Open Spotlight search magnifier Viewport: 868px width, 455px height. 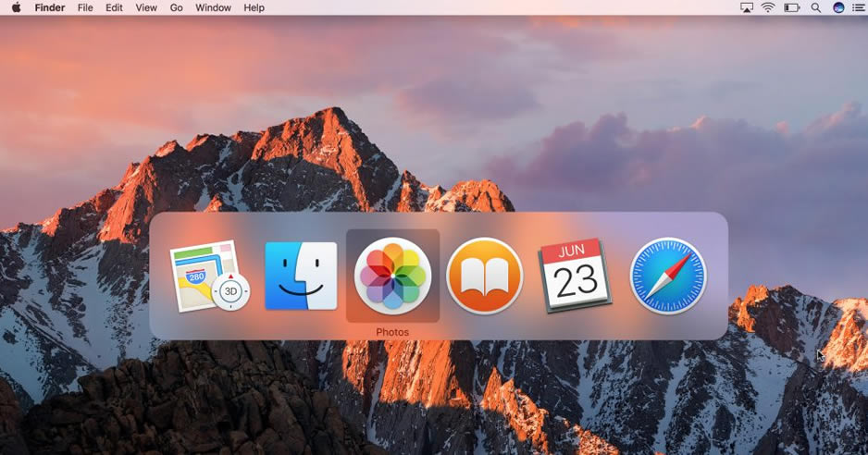coord(816,7)
